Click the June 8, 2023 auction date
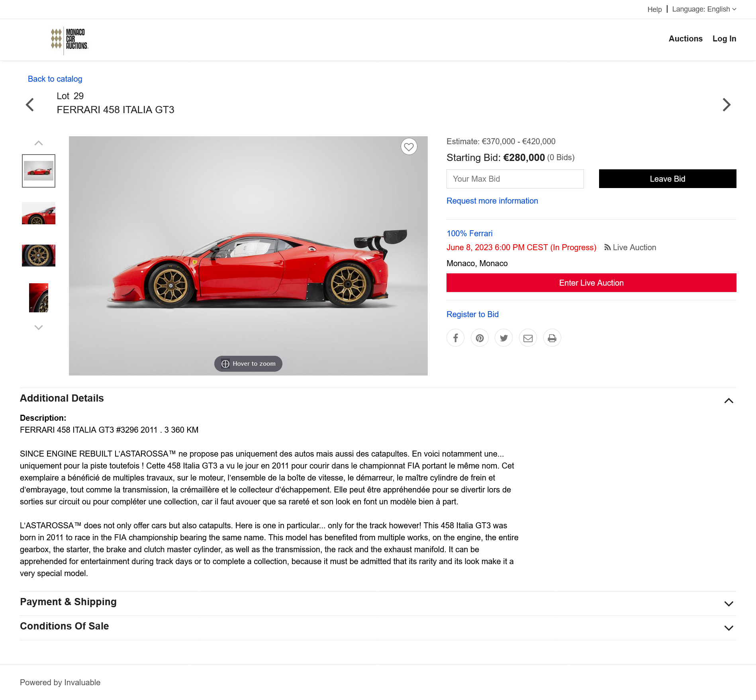 (x=521, y=247)
